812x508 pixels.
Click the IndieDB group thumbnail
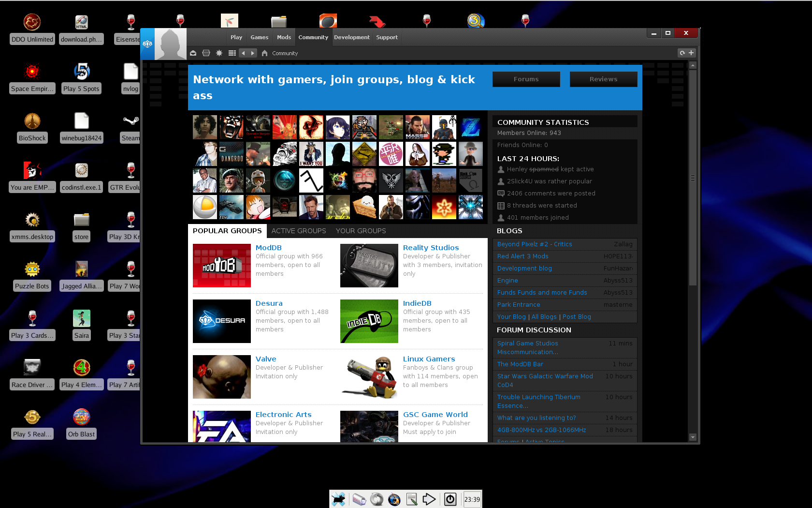[369, 321]
